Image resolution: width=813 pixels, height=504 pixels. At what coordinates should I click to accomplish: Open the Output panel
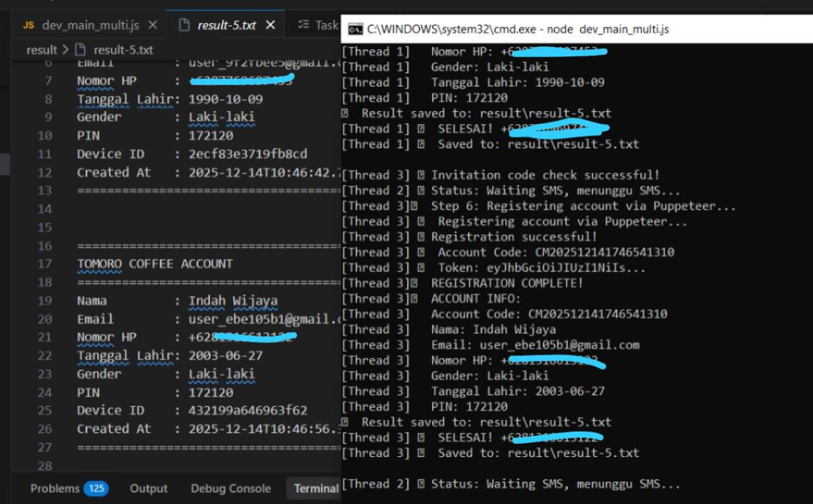point(149,488)
